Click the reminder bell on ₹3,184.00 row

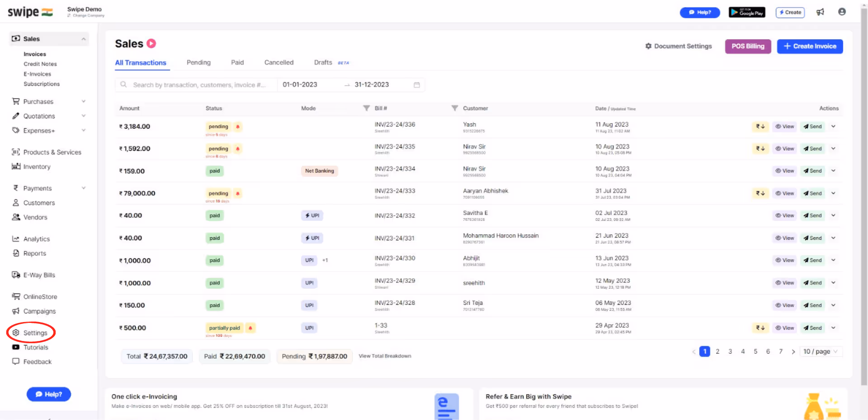tap(238, 126)
